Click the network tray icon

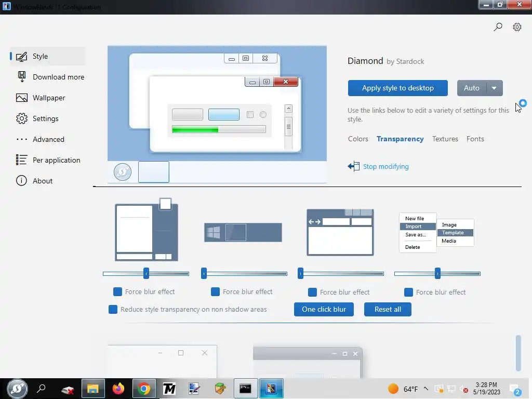point(451,389)
